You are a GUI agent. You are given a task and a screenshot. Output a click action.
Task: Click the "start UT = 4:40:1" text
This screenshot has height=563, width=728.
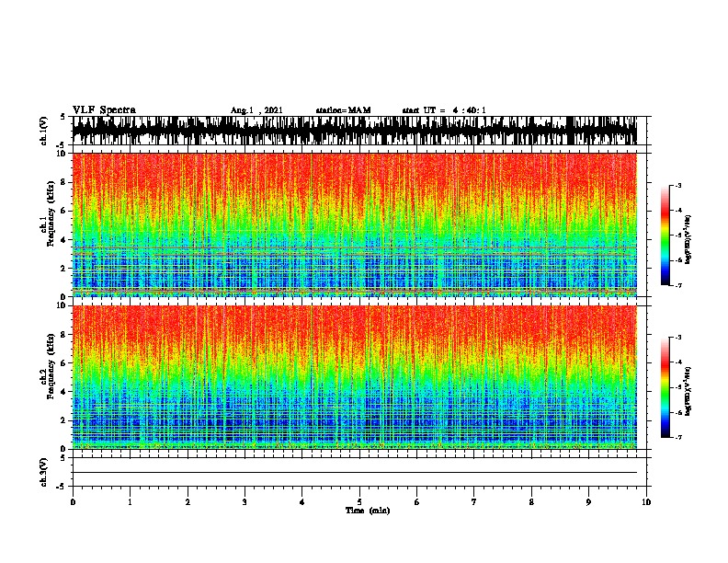(x=444, y=110)
